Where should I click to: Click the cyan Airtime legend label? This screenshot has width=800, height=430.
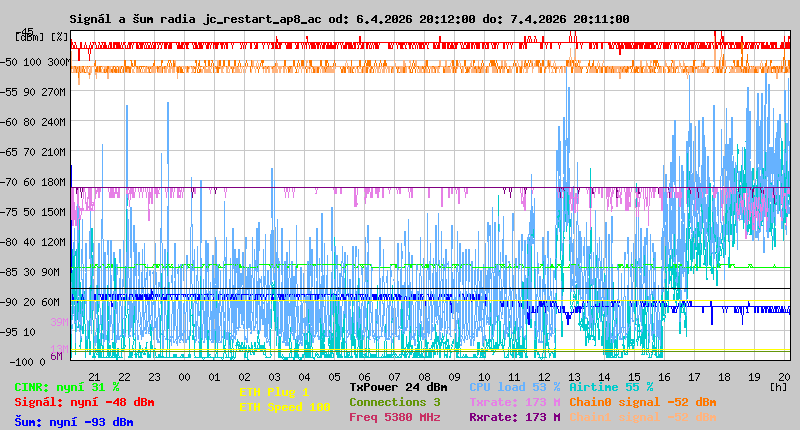(x=611, y=387)
